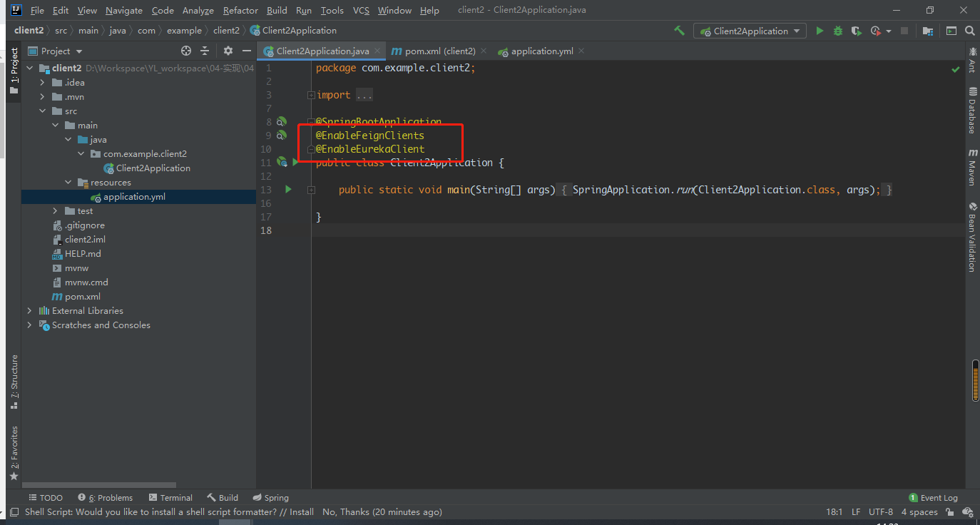
Task: Collapse the src folder
Action: [x=43, y=111]
